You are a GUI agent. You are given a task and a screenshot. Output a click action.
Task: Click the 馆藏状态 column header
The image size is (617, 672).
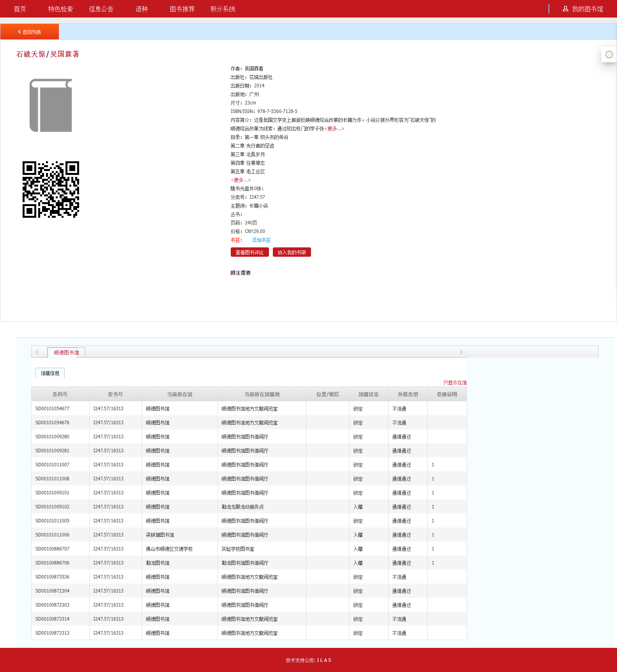pos(368,394)
